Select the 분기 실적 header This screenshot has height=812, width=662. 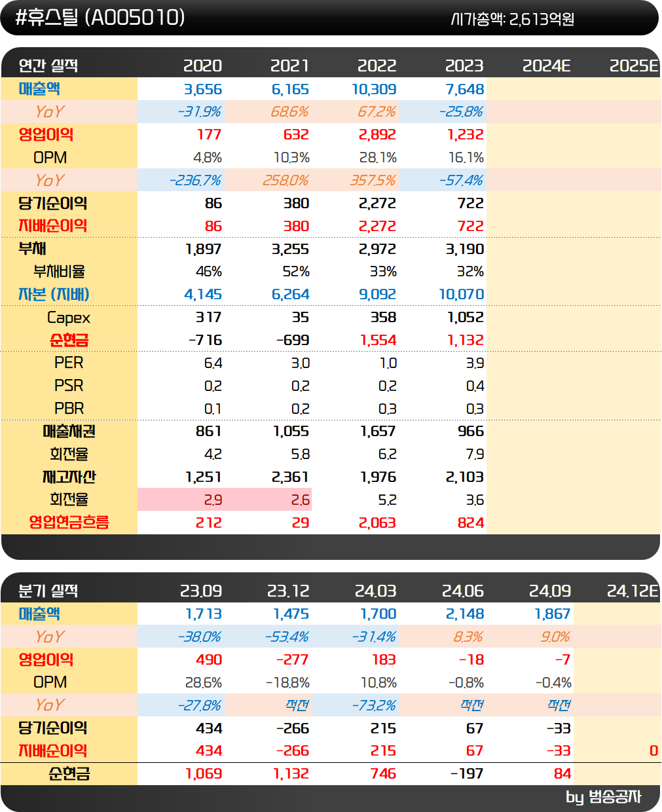48,591
